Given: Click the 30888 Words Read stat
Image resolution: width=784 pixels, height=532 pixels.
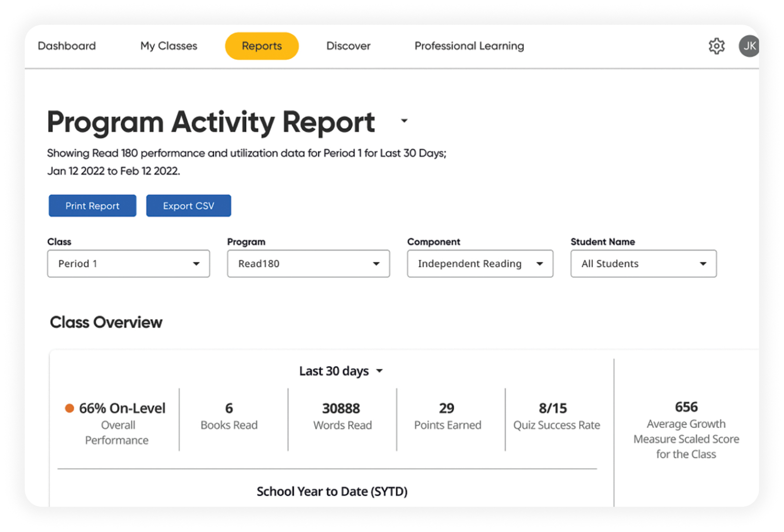Looking at the screenshot, I should point(342,416).
